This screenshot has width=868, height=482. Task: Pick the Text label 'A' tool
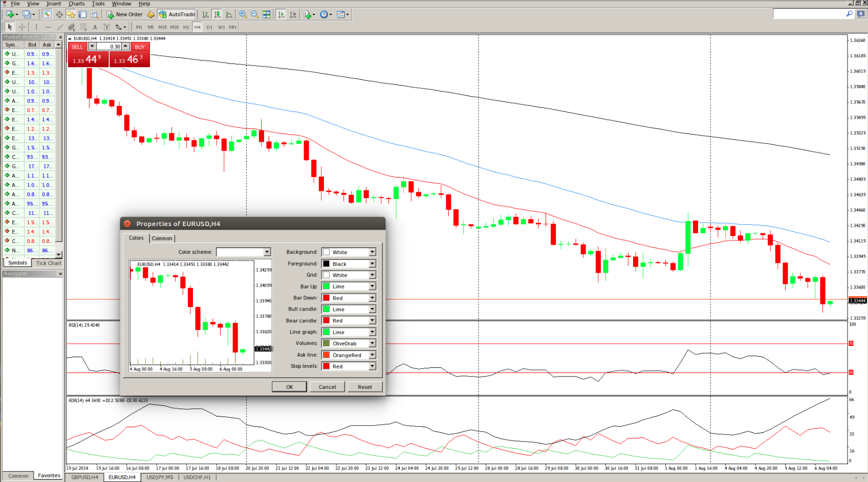[x=95, y=27]
